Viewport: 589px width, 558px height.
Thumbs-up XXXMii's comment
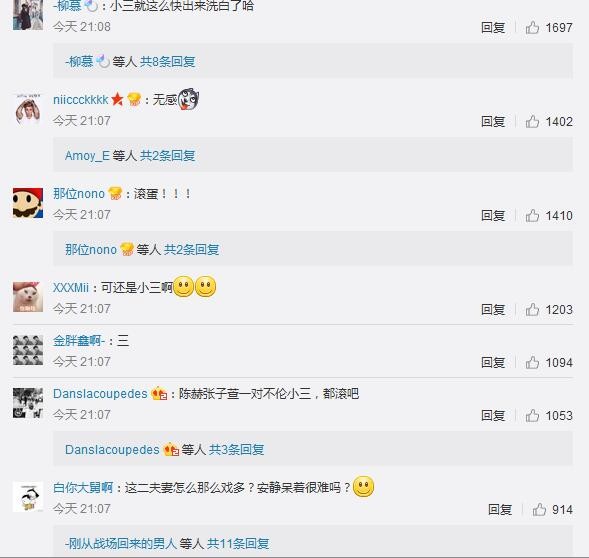532,310
